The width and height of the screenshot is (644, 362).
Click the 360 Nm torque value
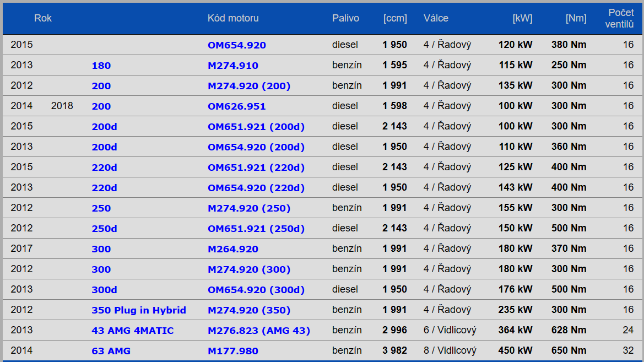pos(569,147)
